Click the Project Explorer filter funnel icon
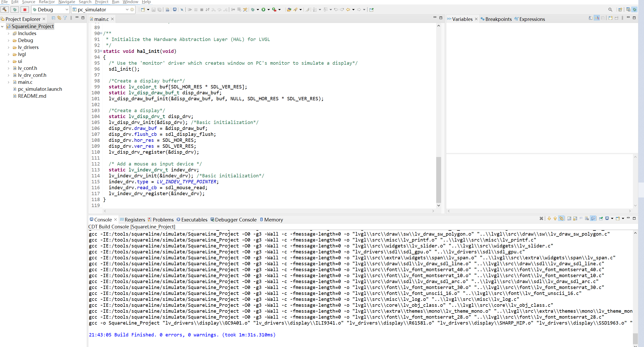Viewport: 644px width, 347px height. (65, 18)
